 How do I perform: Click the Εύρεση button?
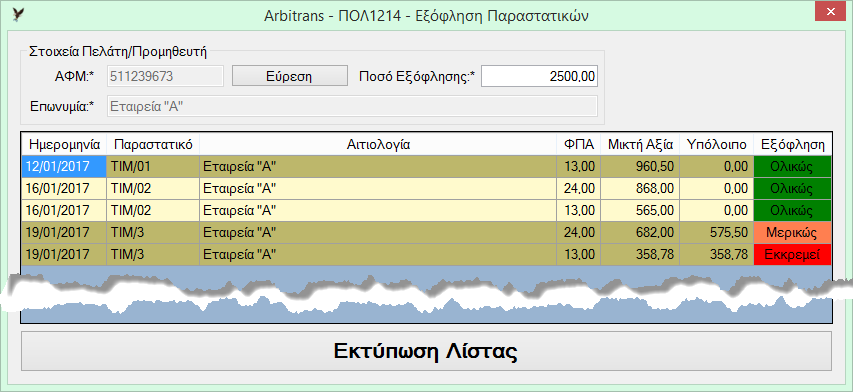click(x=289, y=76)
